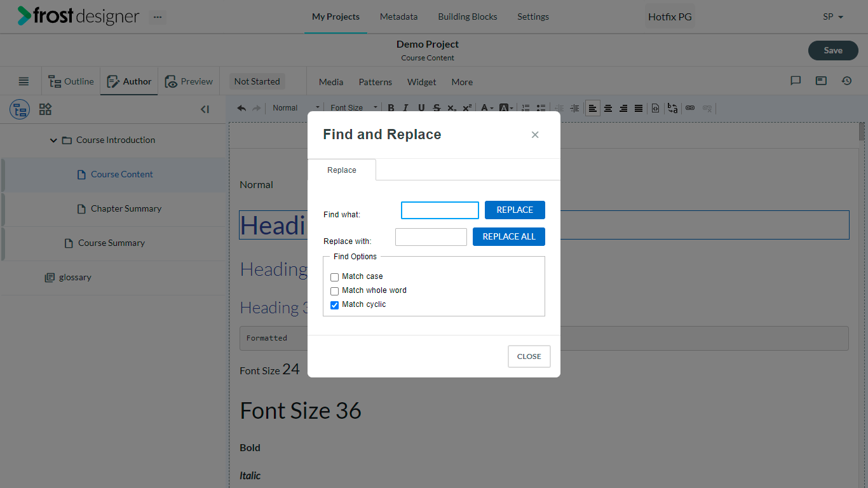Align text left
Image resolution: width=868 pixels, height=488 pixels.
click(593, 108)
